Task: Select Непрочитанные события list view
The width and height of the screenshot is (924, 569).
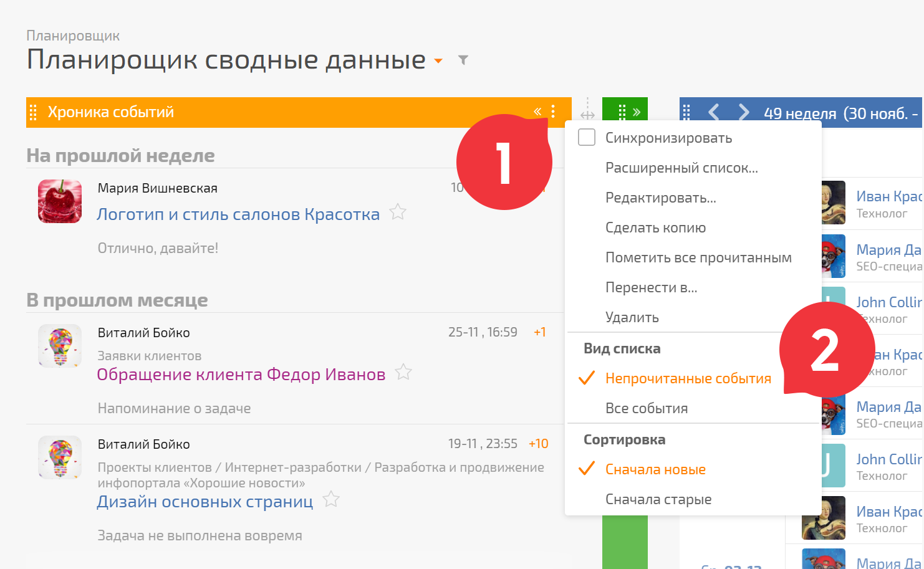Action: 688,378
